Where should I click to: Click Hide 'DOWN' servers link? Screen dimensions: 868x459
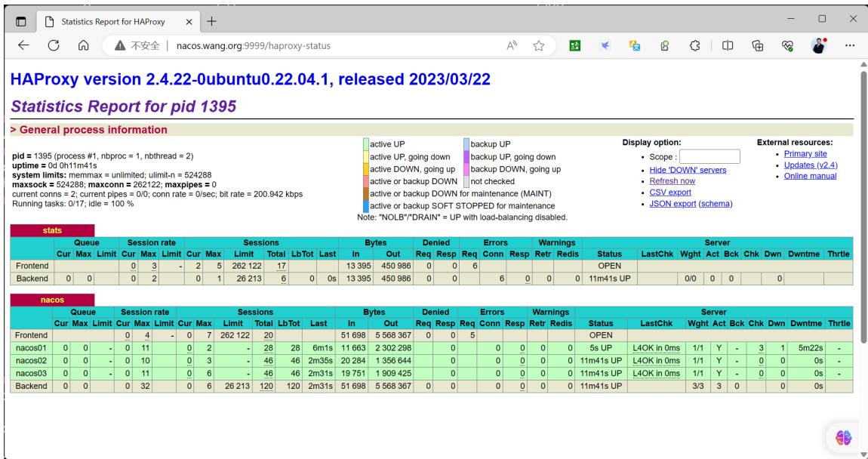pos(688,170)
